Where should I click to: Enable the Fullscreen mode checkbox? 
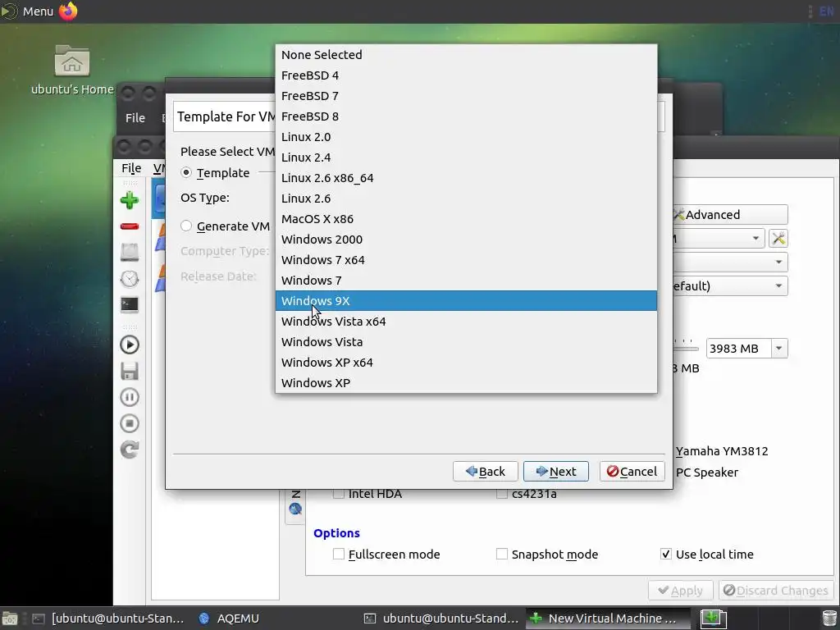click(x=339, y=554)
